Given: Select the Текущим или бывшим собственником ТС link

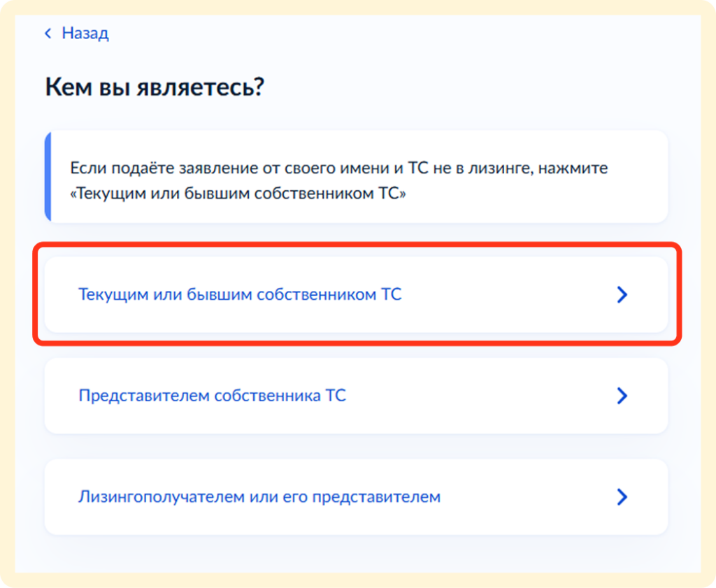Looking at the screenshot, I should [241, 294].
